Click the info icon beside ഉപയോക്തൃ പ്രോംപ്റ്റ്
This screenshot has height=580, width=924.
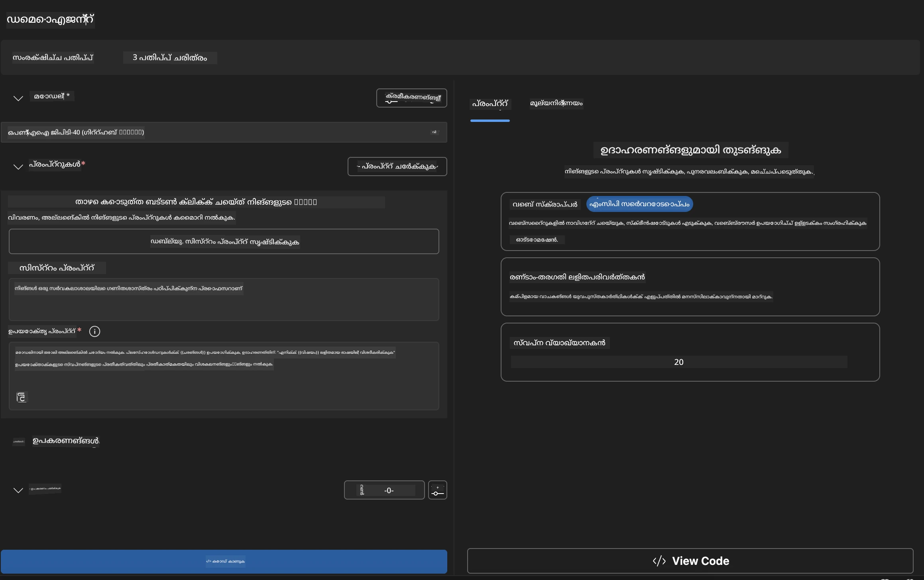tap(94, 331)
